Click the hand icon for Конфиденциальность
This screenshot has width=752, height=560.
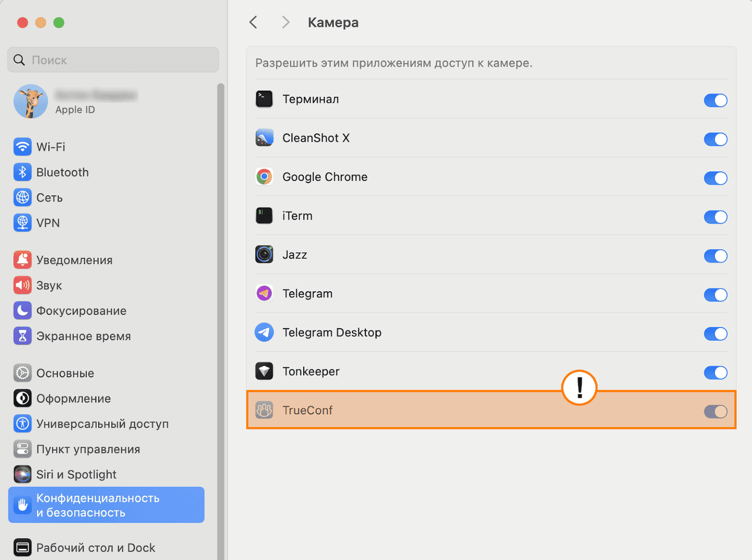click(22, 505)
